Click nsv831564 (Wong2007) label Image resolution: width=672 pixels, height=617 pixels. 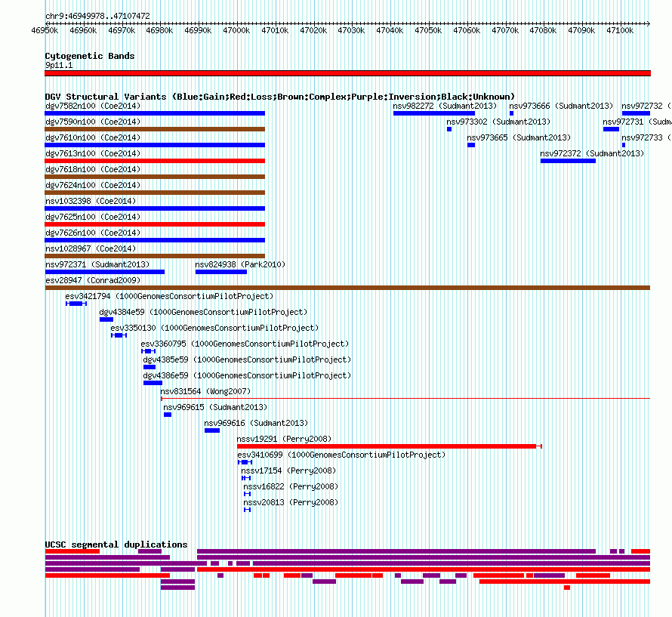(205, 391)
